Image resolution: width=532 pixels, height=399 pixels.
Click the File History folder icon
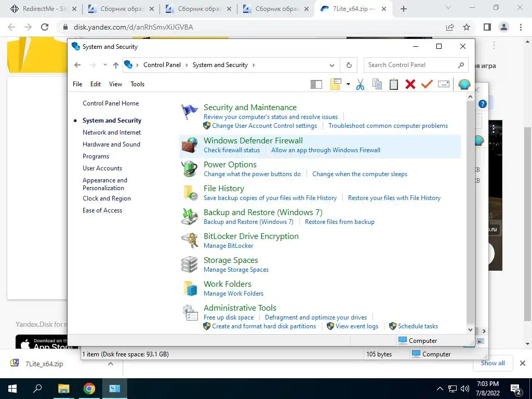tap(190, 193)
